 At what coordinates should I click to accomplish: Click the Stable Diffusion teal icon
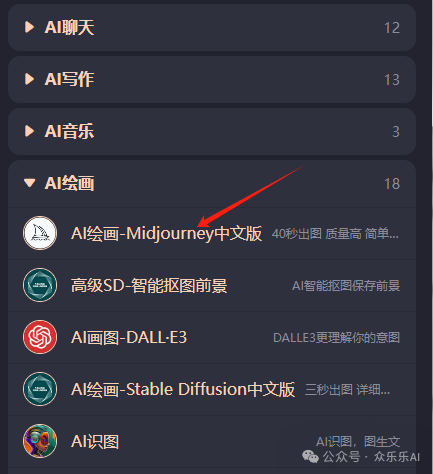40,389
